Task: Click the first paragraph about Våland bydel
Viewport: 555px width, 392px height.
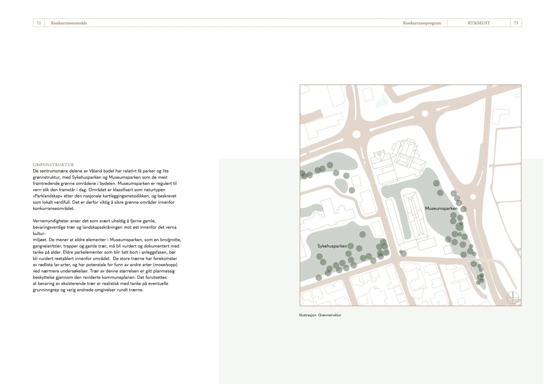Action: click(x=105, y=190)
